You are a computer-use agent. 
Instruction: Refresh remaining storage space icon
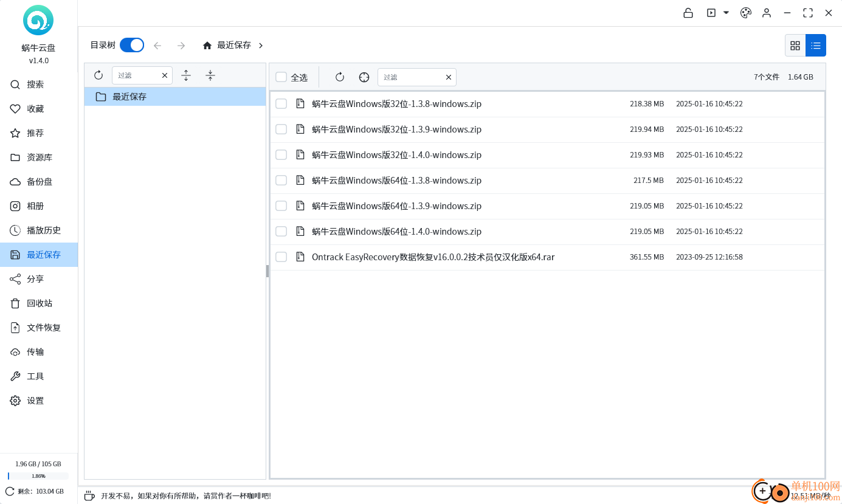[10, 491]
